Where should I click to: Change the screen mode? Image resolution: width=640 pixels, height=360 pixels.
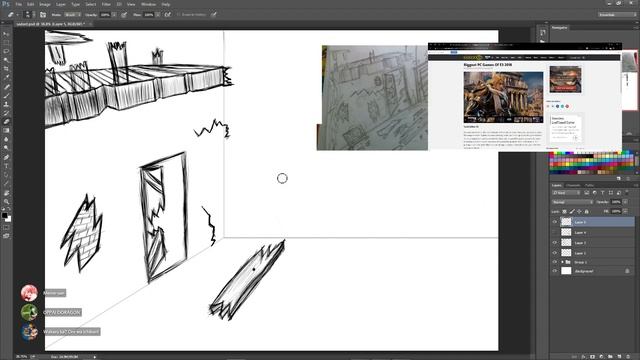tap(6, 236)
